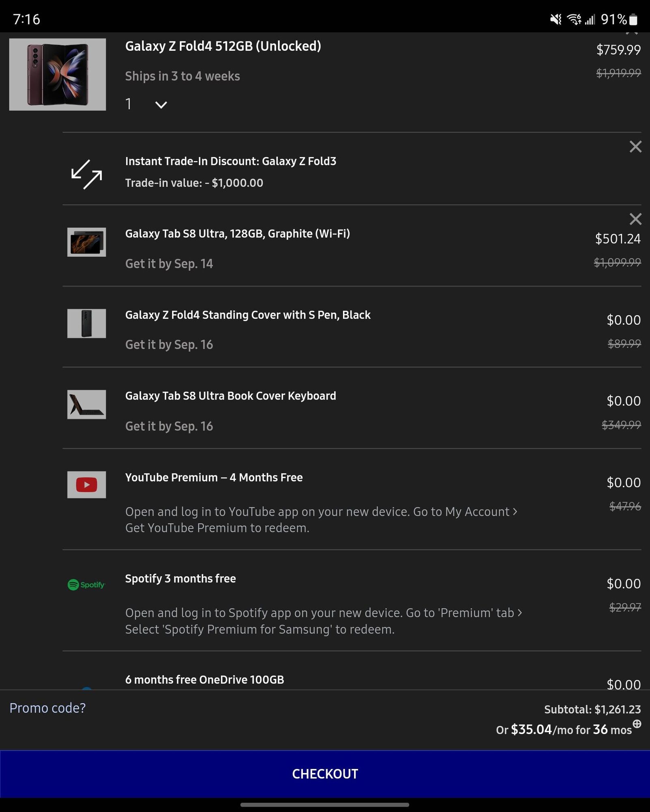Open Galaxy Z Fold4 512GB product image
Image resolution: width=650 pixels, height=812 pixels.
(x=58, y=74)
